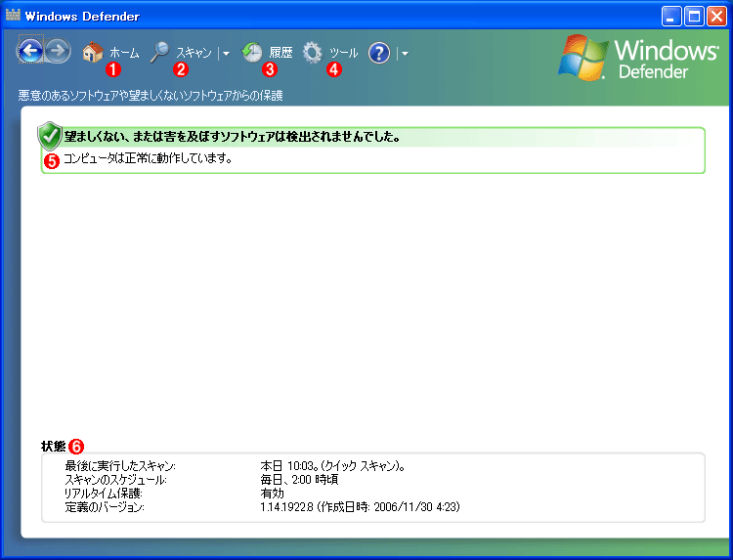Image resolution: width=733 pixels, height=560 pixels.
Task: Click the 状態 section heading
Action: 54,446
